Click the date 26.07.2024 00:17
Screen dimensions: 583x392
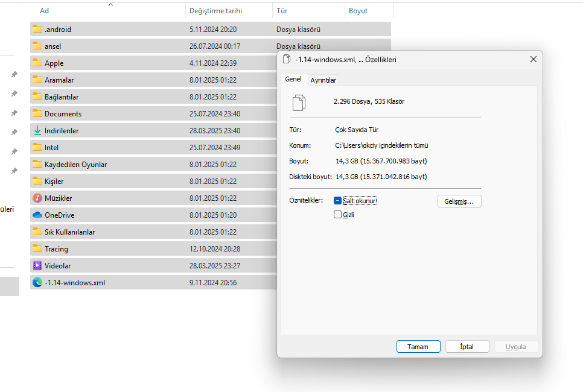point(215,46)
